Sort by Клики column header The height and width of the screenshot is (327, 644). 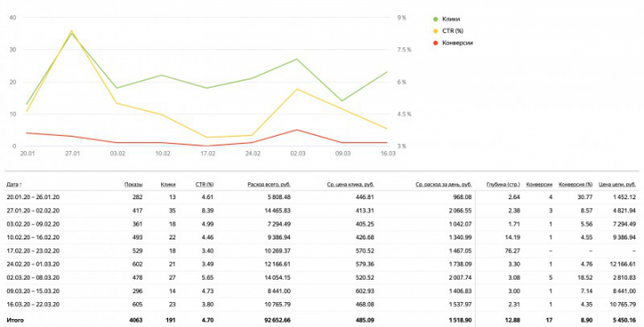tap(168, 185)
